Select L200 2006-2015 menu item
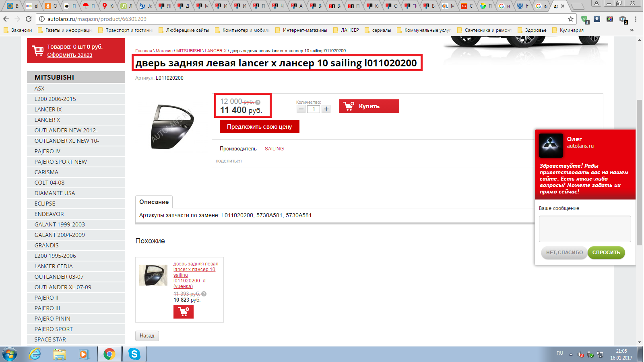Screen dimensions: 644x362 pyautogui.click(x=76, y=99)
